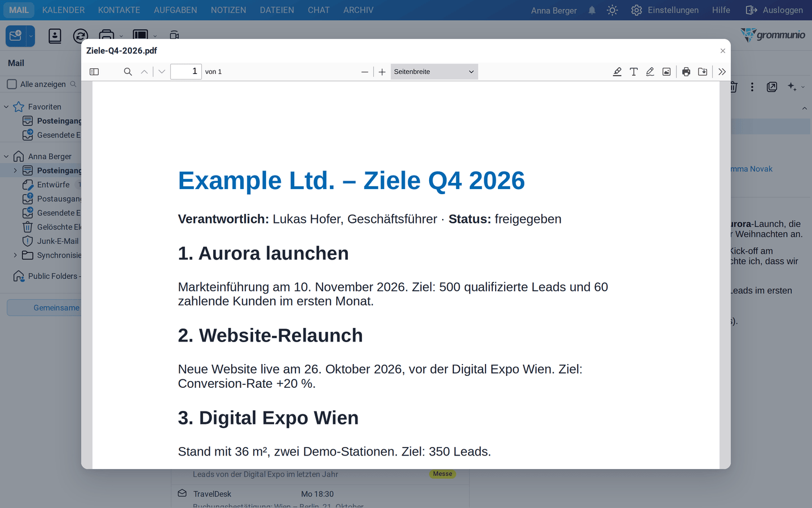Image resolution: width=812 pixels, height=508 pixels.
Task: Click the PDF page number field
Action: pos(186,72)
